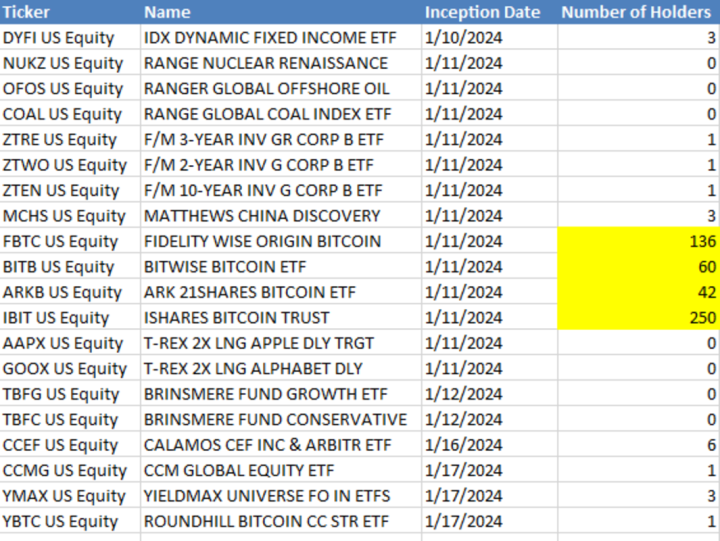720x541 pixels.
Task: Click inception date in TBFG row
Action: tap(489, 394)
